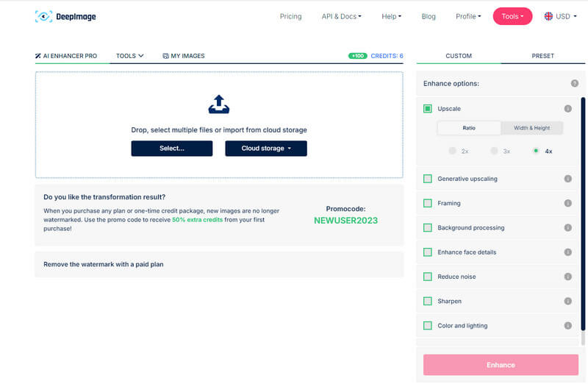
Task: Toggle the Upscale checkbox
Action: tap(428, 108)
